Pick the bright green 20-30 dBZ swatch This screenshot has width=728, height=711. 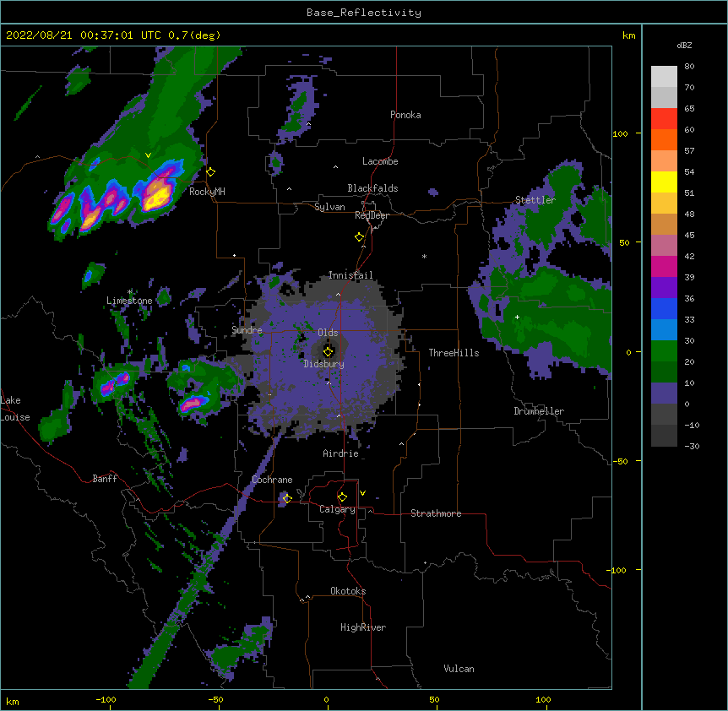[664, 351]
